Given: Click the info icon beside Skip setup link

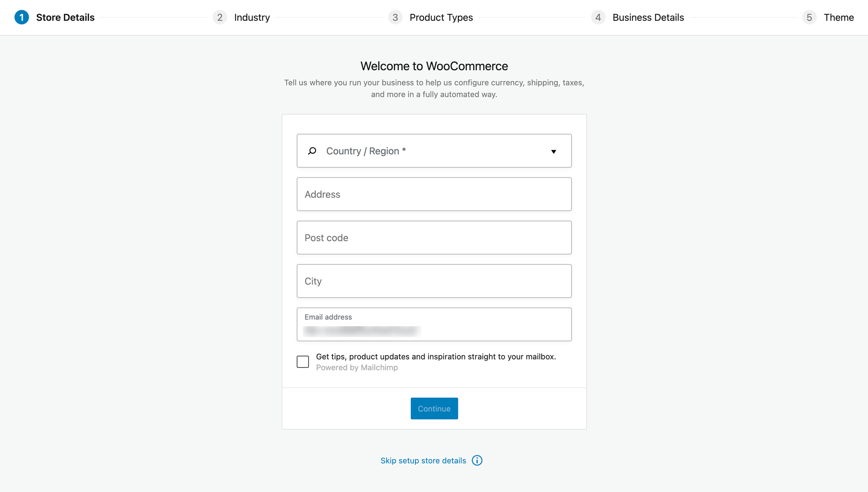Looking at the screenshot, I should point(477,460).
